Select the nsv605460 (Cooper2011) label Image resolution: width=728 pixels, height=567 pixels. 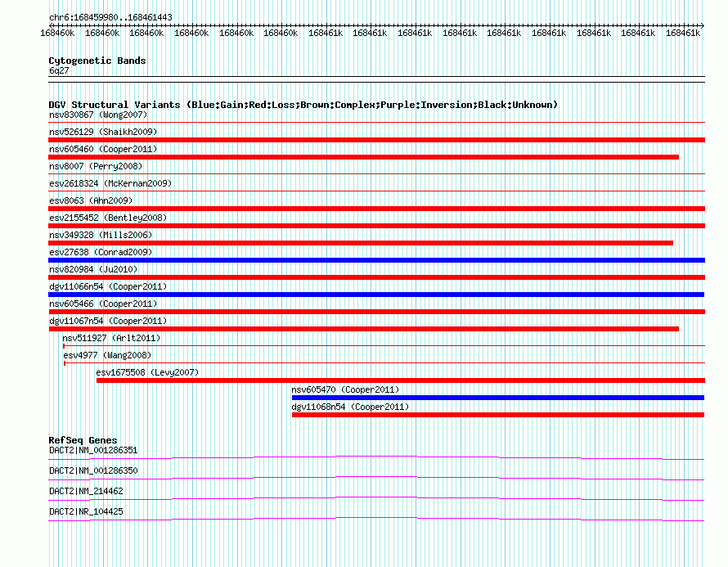[103, 149]
